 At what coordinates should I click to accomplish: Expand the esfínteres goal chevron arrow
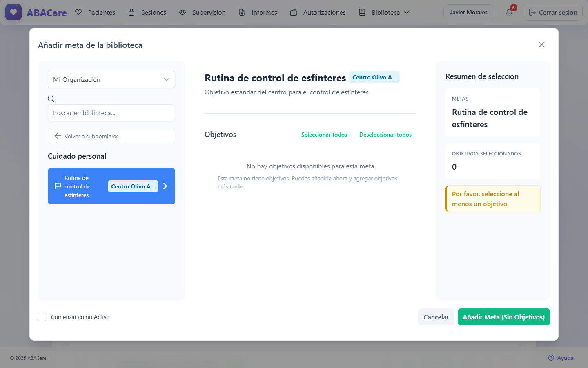pyautogui.click(x=165, y=186)
